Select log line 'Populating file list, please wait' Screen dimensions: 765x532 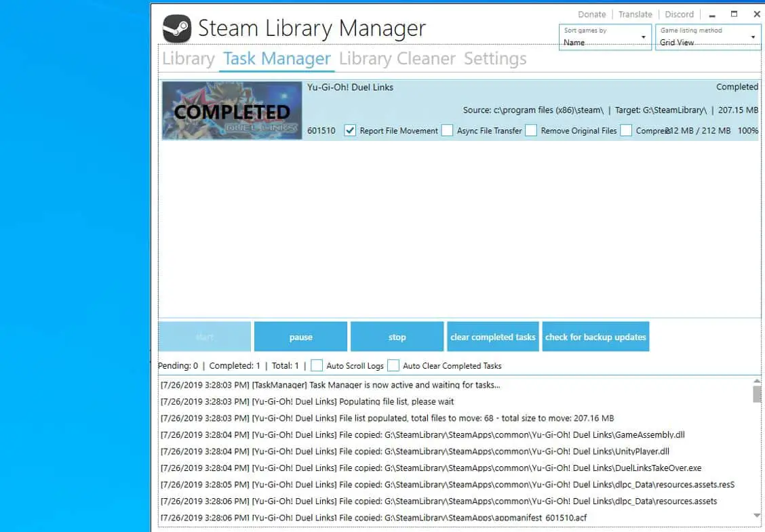tap(307, 401)
